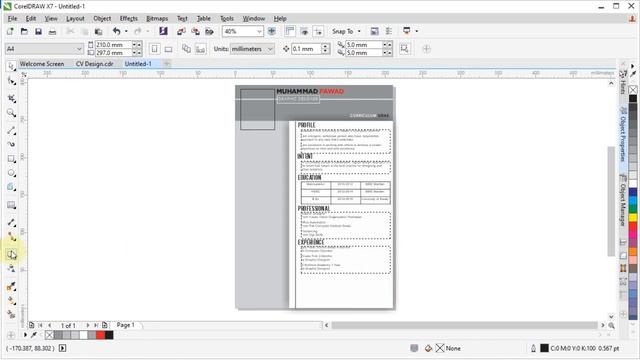Open the zoom level 40% dropdown
This screenshot has height=360, width=640.
(x=259, y=31)
